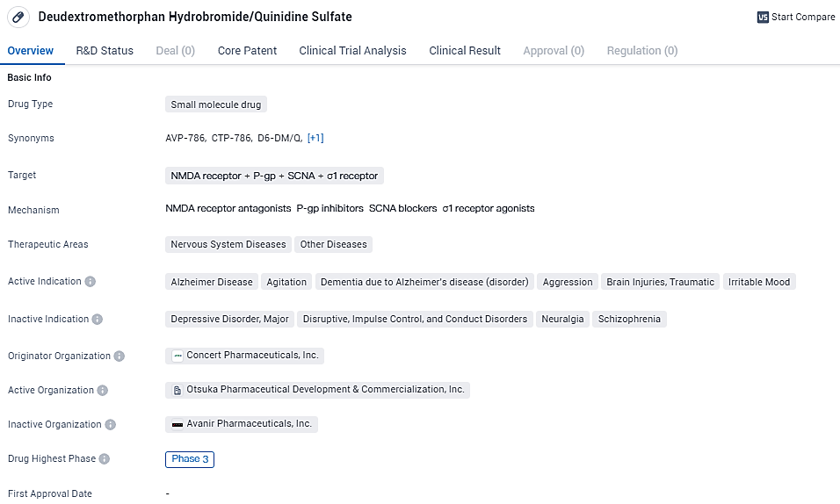Screen dimensions: 840x504
Task: Click info icon beside Originator Organization
Action: [x=119, y=356]
